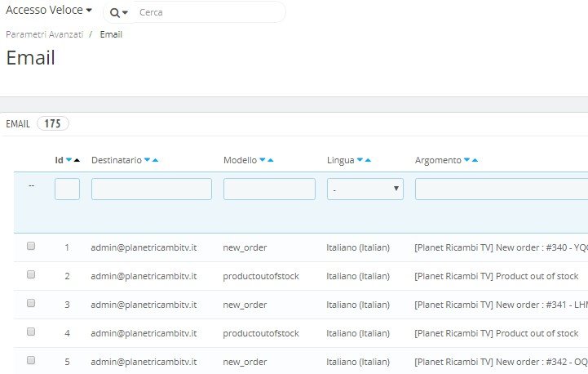Click subject New order #340

point(501,247)
